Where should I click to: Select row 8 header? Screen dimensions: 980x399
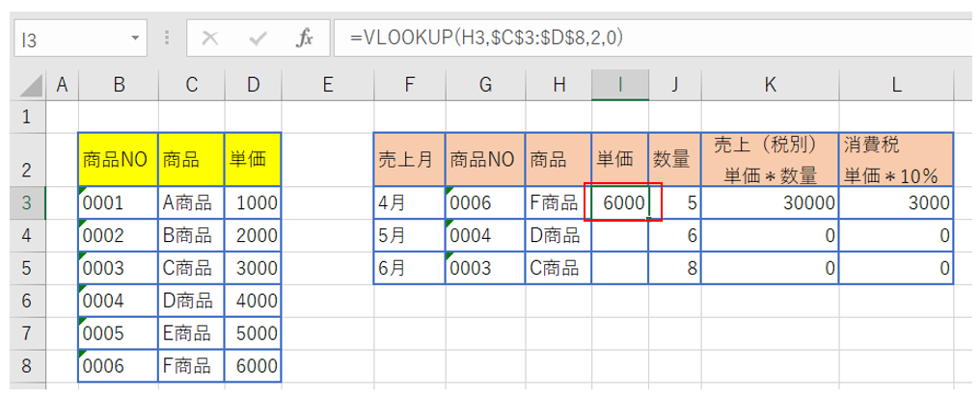pos(26,366)
